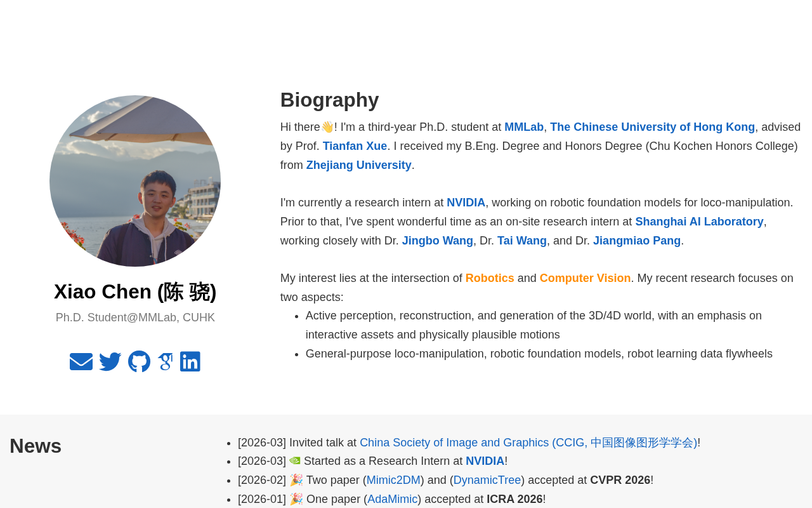
Task: Click Xiao Chen's profile photo
Action: coord(135,181)
